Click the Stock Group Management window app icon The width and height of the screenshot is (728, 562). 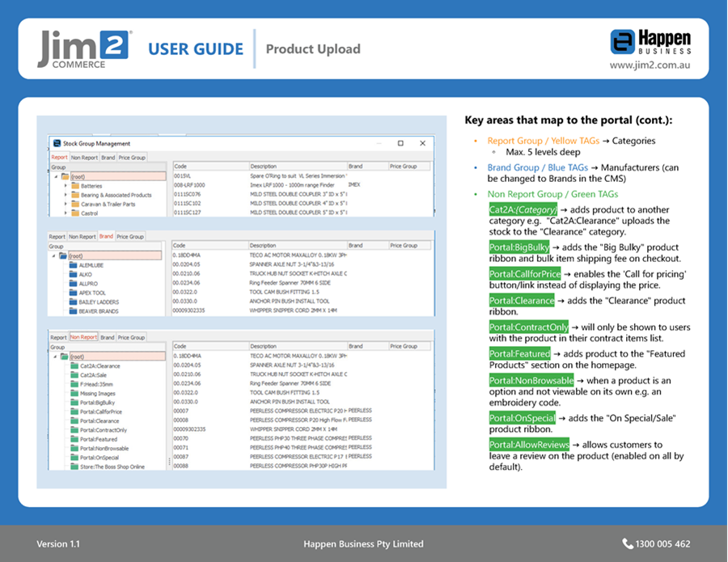tap(57, 143)
